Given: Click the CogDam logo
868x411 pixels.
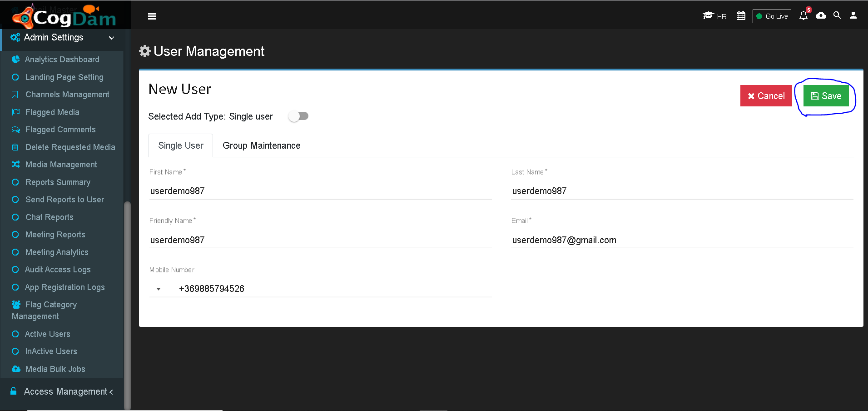Looking at the screenshot, I should tap(65, 16).
